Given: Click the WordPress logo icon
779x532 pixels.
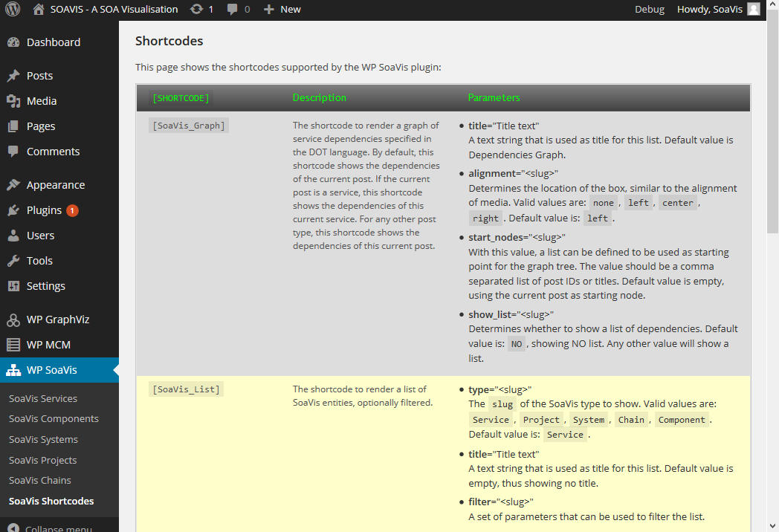Looking at the screenshot, I should (13, 10).
